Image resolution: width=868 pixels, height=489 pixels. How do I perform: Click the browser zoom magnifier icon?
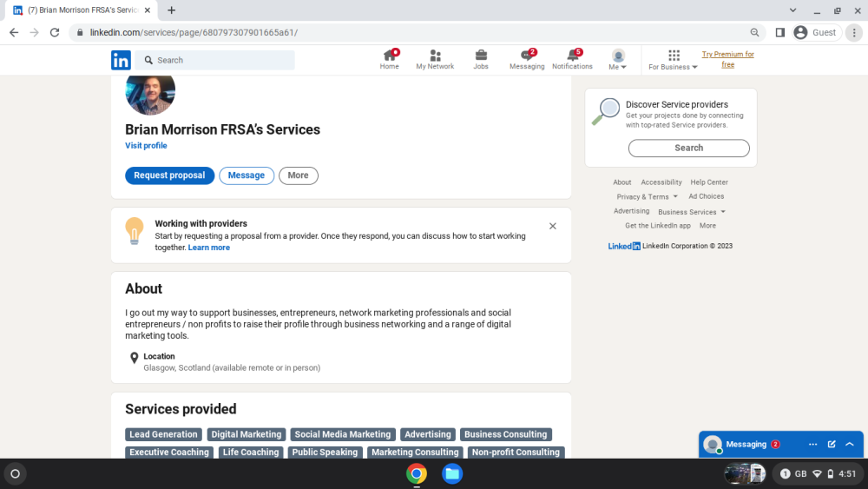(754, 33)
